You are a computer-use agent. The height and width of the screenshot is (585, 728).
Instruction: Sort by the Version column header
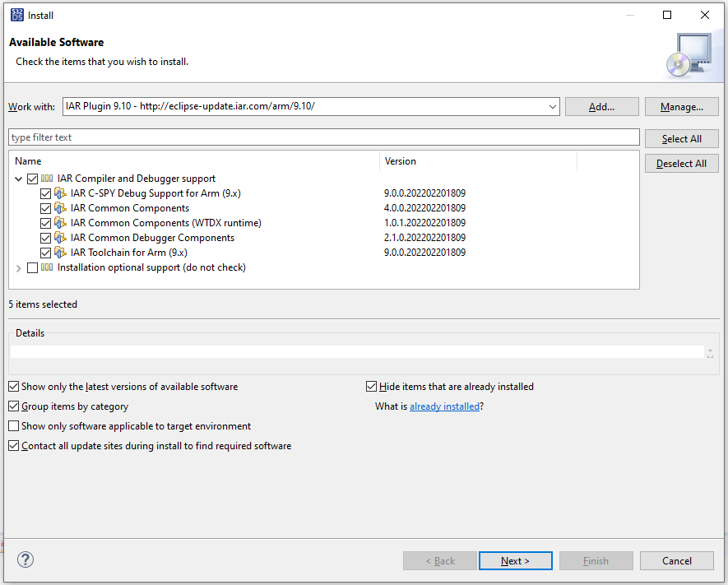(x=477, y=161)
